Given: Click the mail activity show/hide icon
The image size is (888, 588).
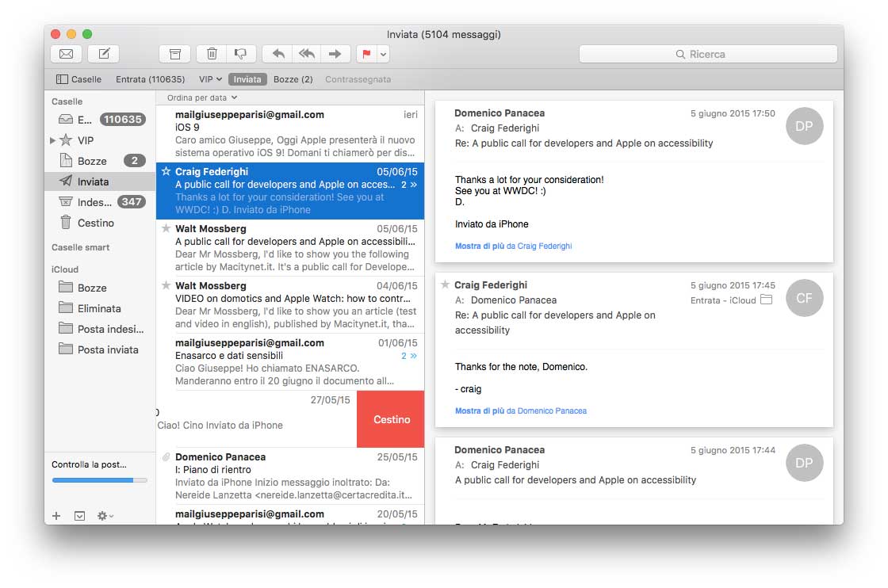Looking at the screenshot, I should tap(80, 516).
